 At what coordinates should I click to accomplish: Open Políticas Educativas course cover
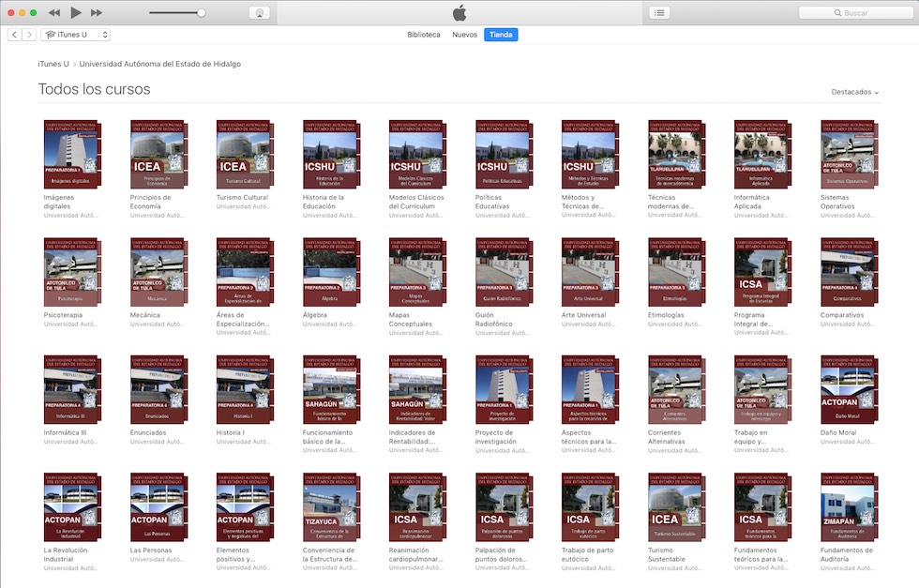[x=504, y=154]
